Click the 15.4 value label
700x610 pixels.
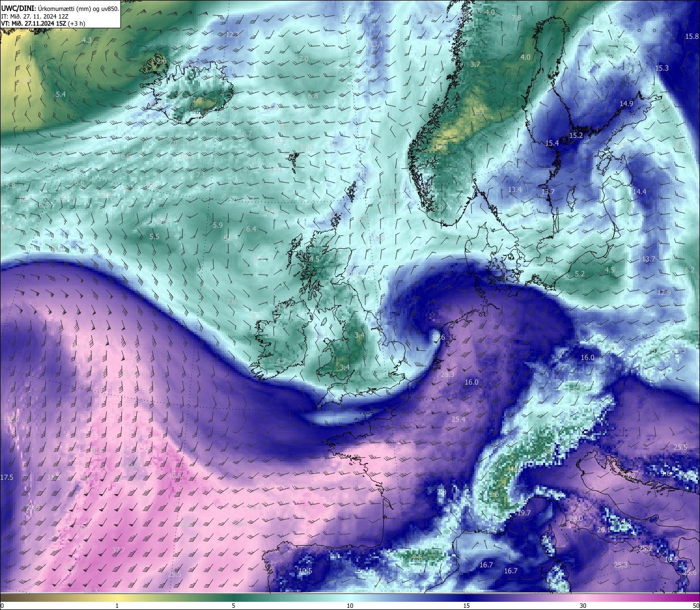point(552,143)
